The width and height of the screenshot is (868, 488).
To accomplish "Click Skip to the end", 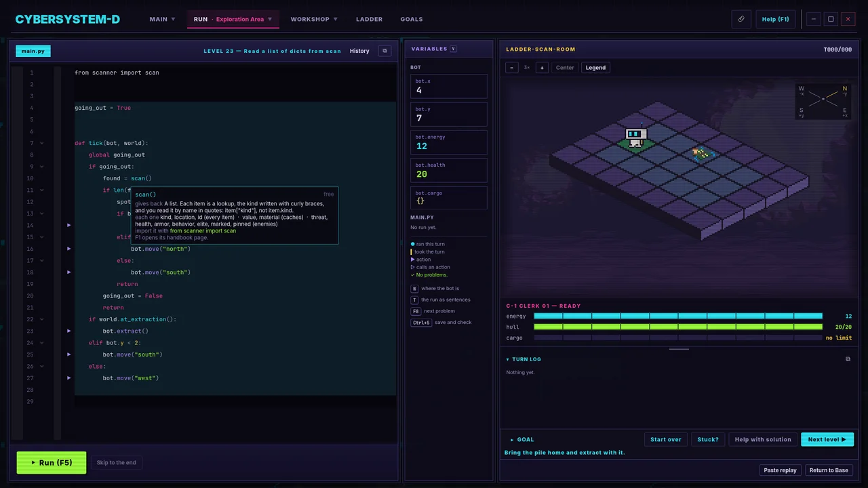I will point(116,462).
